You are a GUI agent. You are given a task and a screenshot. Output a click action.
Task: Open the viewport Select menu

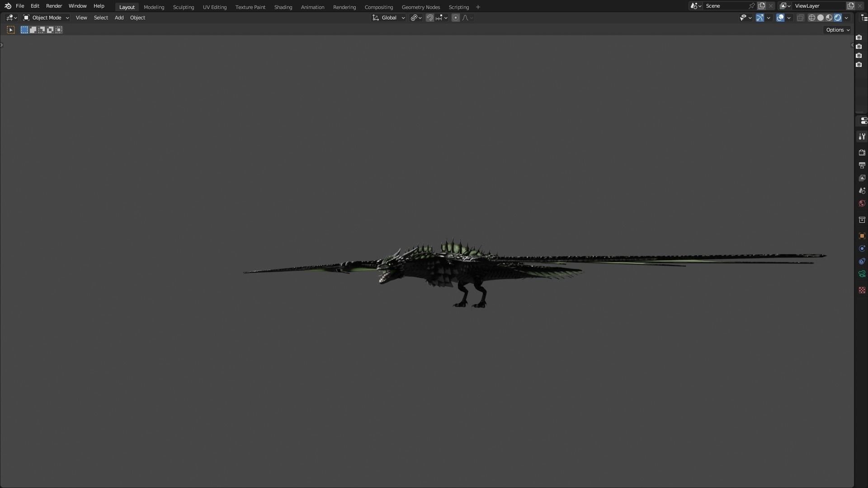pyautogui.click(x=101, y=18)
